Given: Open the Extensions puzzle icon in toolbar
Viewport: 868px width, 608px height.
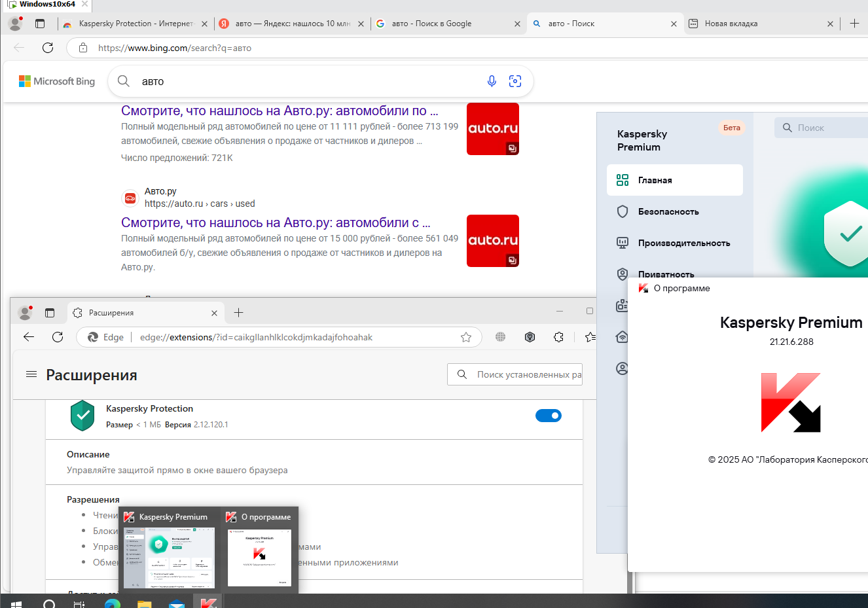Looking at the screenshot, I should tap(558, 337).
